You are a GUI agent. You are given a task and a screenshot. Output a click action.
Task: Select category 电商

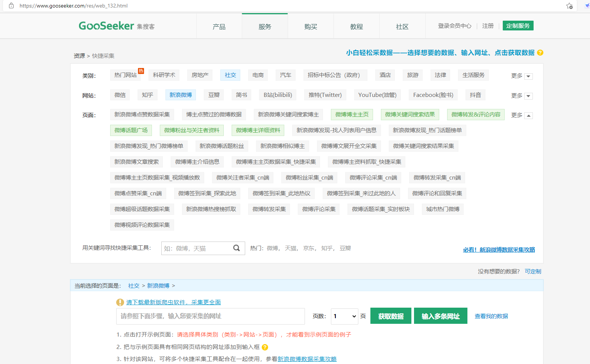pos(258,75)
